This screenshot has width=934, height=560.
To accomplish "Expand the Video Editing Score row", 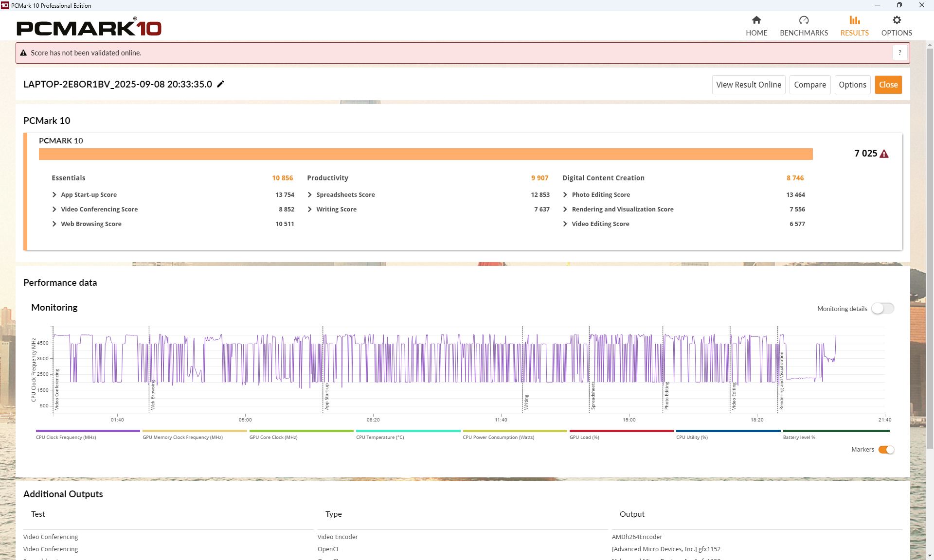I will [x=565, y=224].
